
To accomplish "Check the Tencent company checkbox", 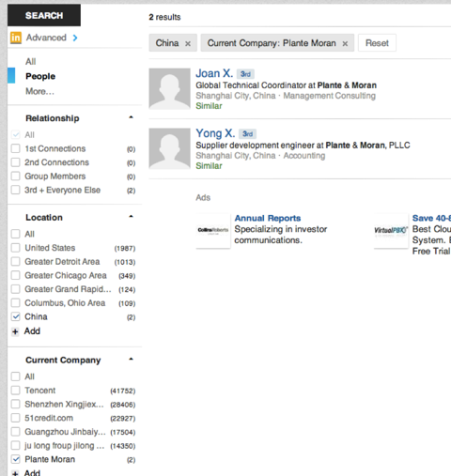I will (15, 391).
